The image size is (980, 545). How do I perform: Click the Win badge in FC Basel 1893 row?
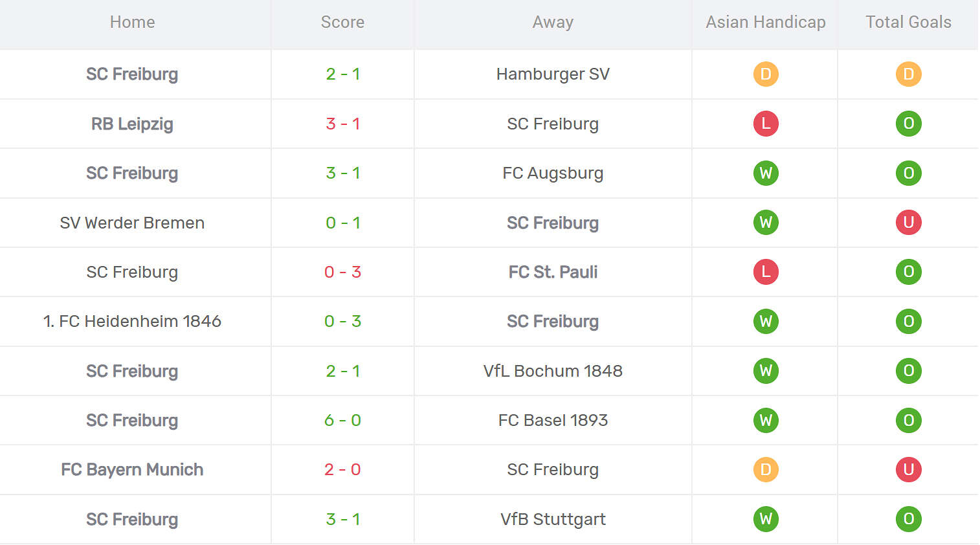tap(766, 421)
